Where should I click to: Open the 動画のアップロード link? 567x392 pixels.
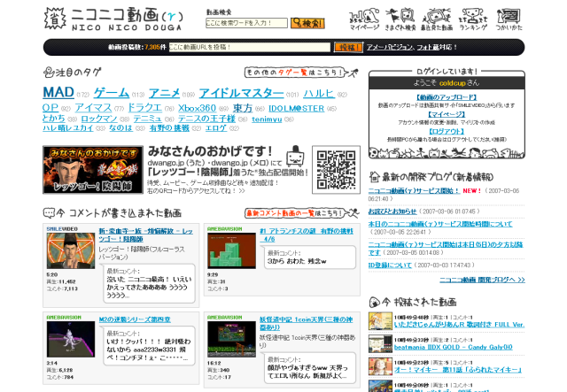447,97
